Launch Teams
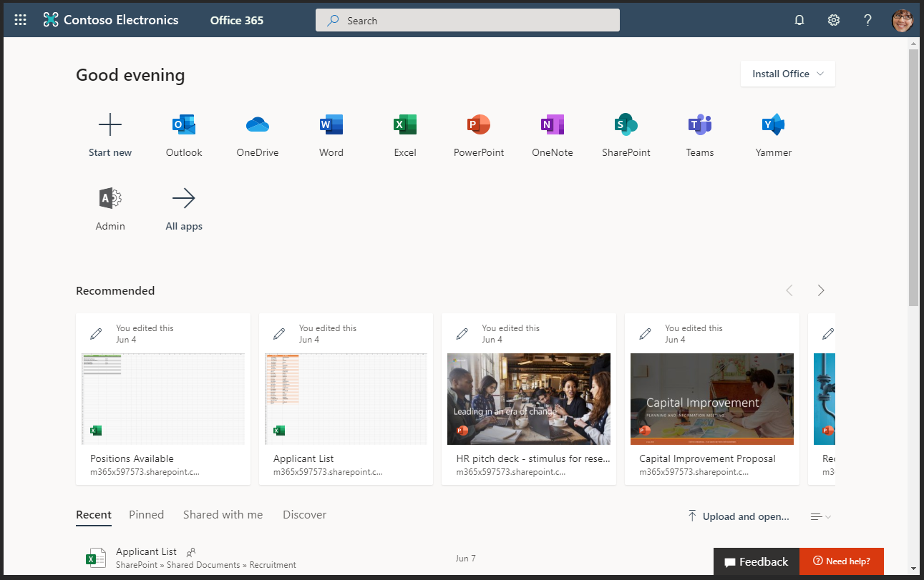This screenshot has height=580, width=924. 700,125
